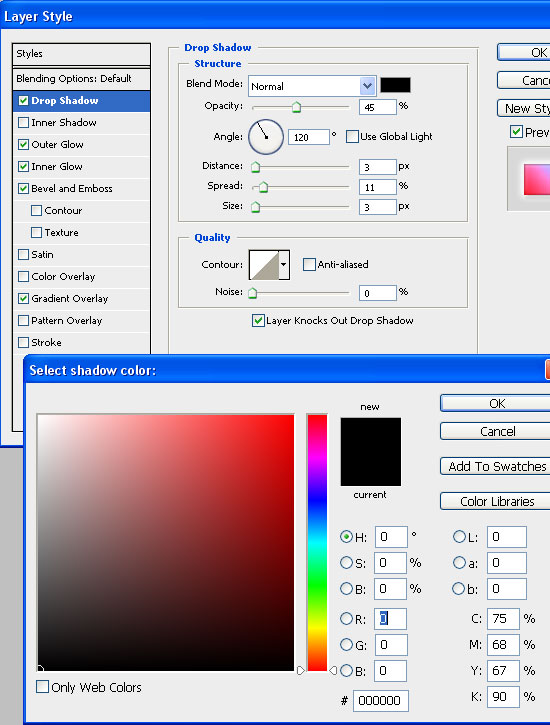
Task: Click OK in Layer Style dialog
Action: [524, 52]
